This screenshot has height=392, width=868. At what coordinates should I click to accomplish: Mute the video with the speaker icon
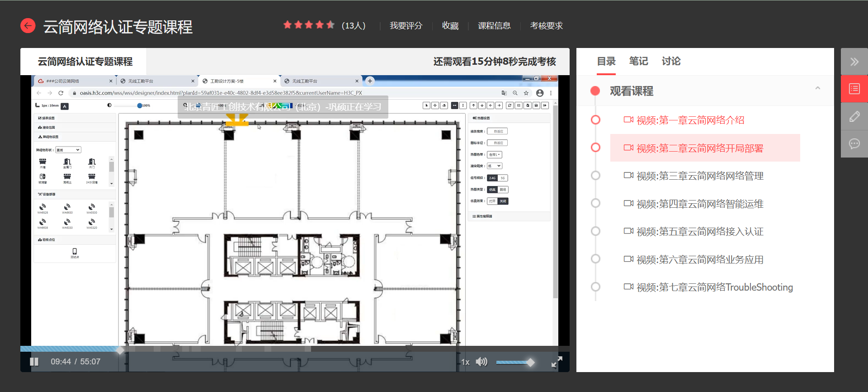pos(481,362)
